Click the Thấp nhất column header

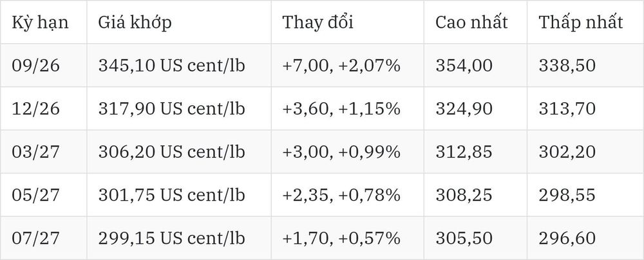(x=581, y=22)
